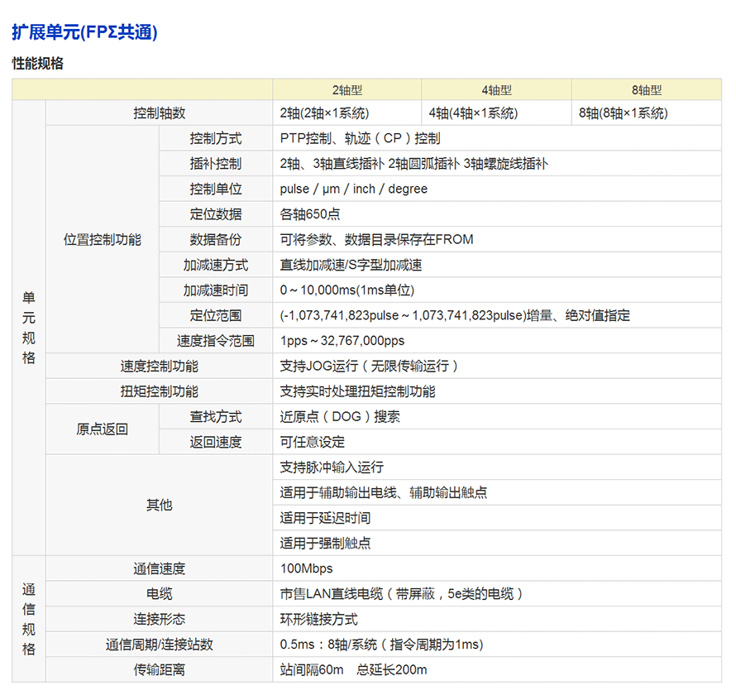The image size is (736, 700).
Task: Select the 2轴型 column header
Action: click(x=347, y=90)
